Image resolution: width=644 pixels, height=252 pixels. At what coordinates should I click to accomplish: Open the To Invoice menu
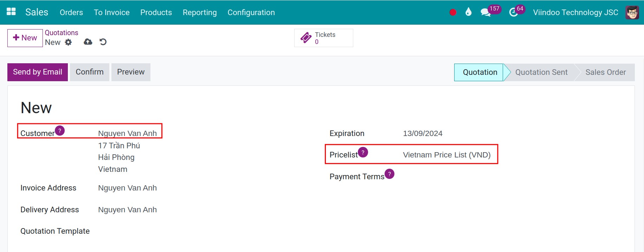(x=112, y=12)
